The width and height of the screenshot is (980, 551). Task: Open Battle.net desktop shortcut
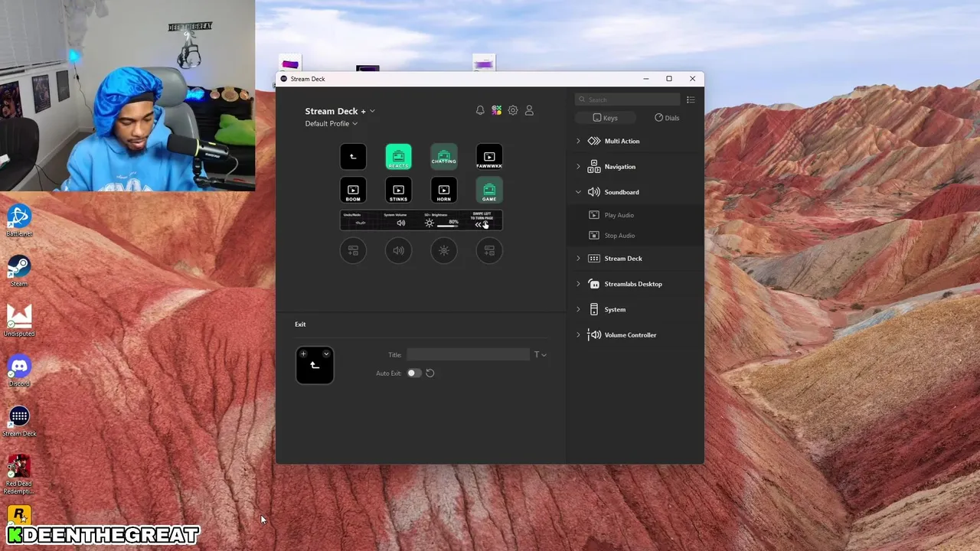(19, 221)
